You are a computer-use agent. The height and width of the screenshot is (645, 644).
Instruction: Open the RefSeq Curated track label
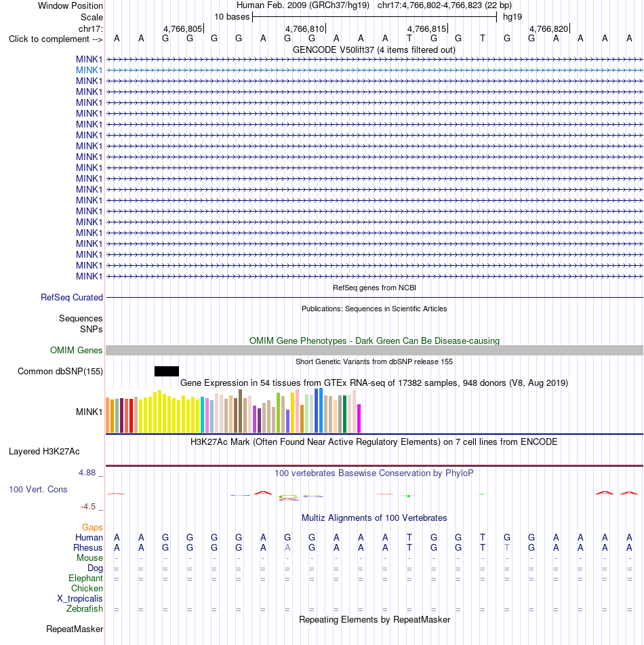point(72,298)
